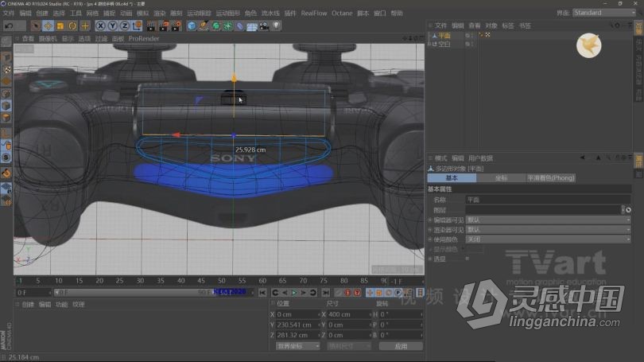Open the Octane menu
The image size is (644, 362).
[342, 14]
